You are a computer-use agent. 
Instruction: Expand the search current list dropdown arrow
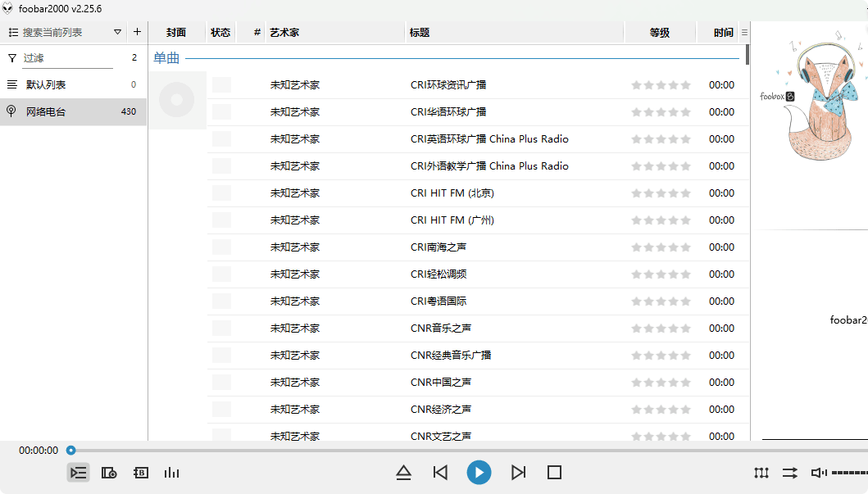117,32
